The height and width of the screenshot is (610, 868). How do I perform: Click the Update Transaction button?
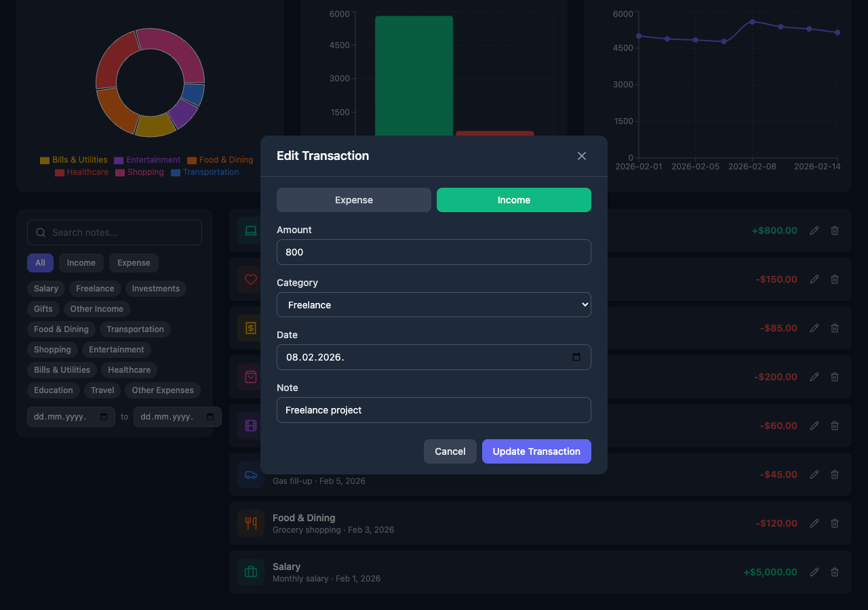536,451
